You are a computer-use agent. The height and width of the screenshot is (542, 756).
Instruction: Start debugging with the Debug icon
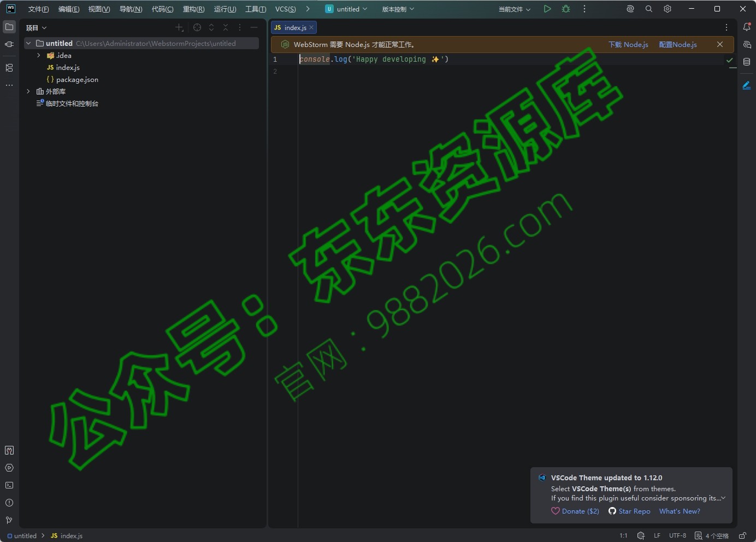click(566, 9)
